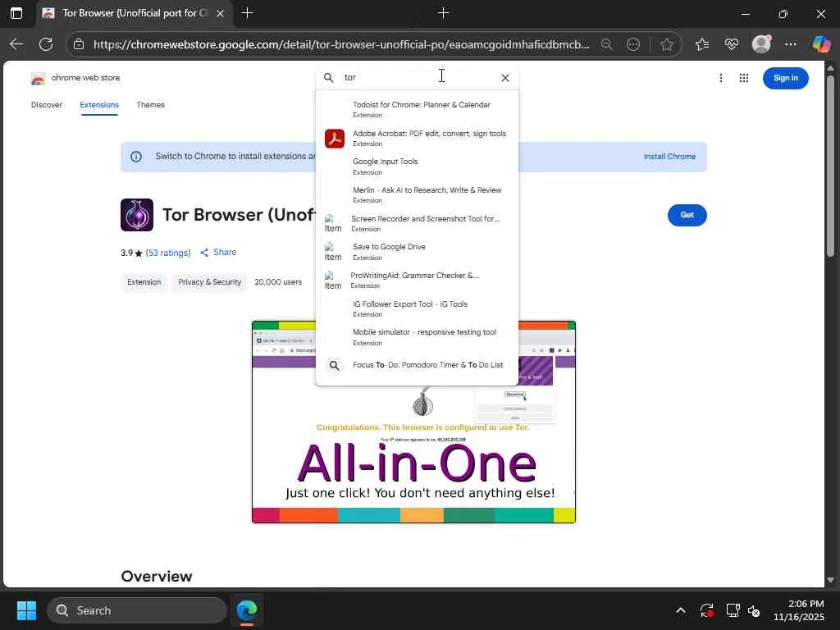The width and height of the screenshot is (840, 630).
Task: Open a new tab next to Tor Browser tab
Action: 247,13
